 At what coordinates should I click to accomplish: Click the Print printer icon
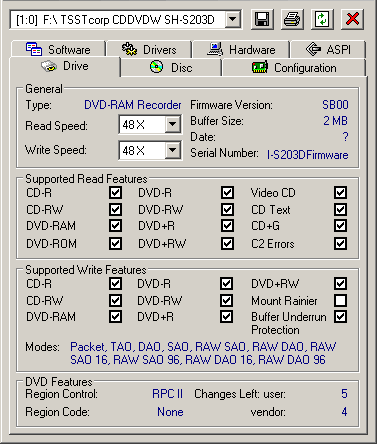(292, 19)
